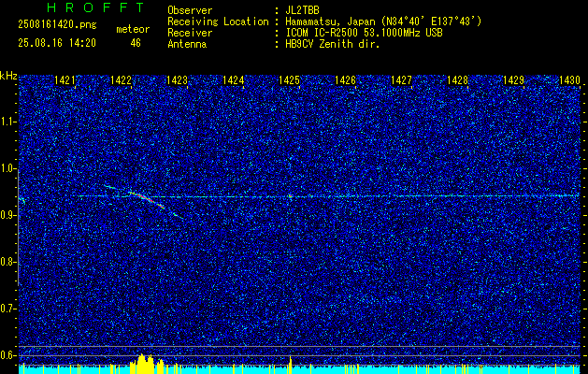The height and width of the screenshot is (374, 588).
Task: Click the Antenna label
Action: click(x=187, y=44)
